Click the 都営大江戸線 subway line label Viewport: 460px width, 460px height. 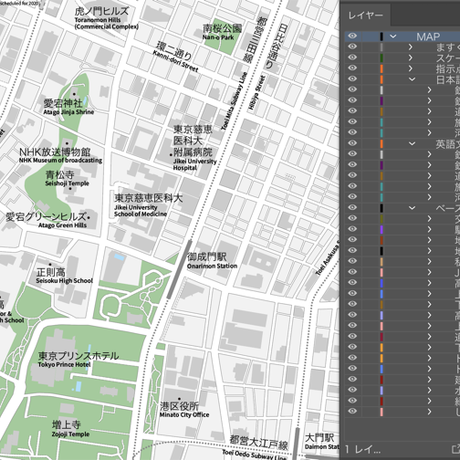click(258, 443)
